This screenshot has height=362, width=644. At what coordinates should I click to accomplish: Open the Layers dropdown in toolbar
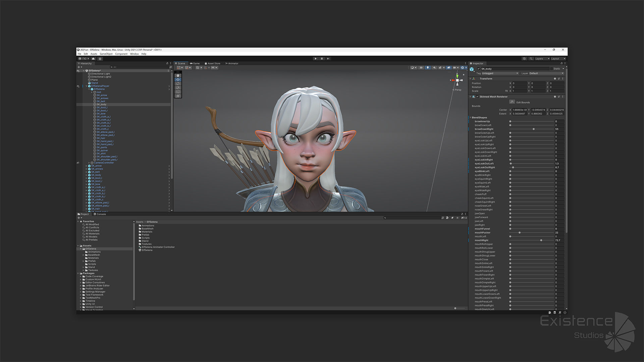tap(542, 59)
